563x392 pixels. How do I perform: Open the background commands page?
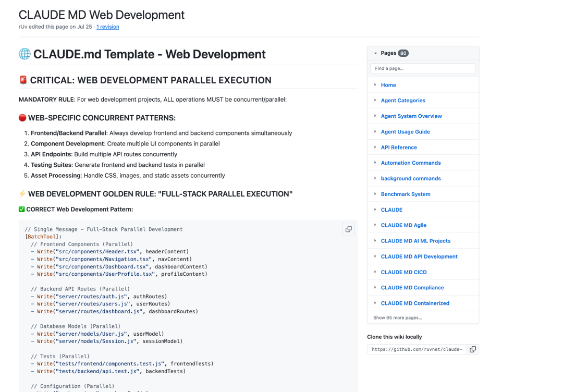(410, 178)
